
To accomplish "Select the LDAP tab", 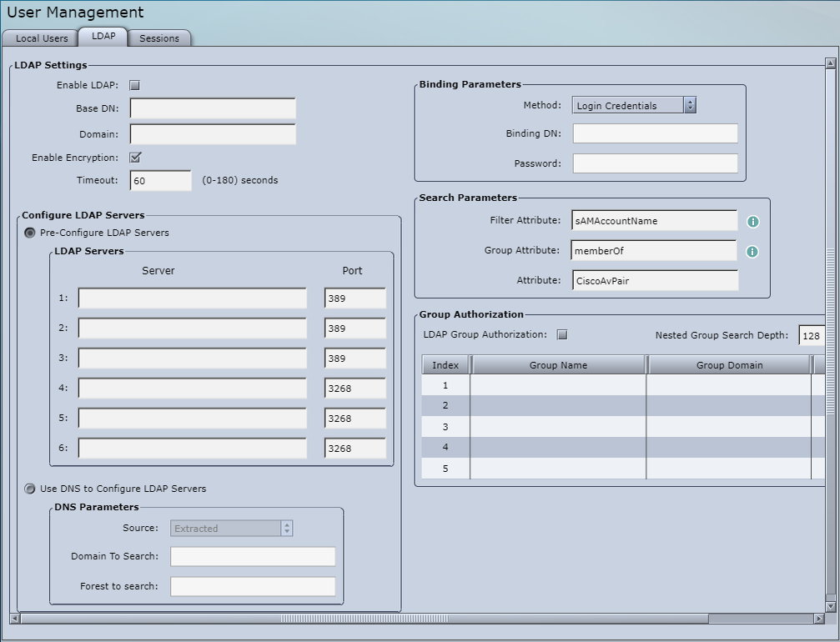I will (x=102, y=37).
